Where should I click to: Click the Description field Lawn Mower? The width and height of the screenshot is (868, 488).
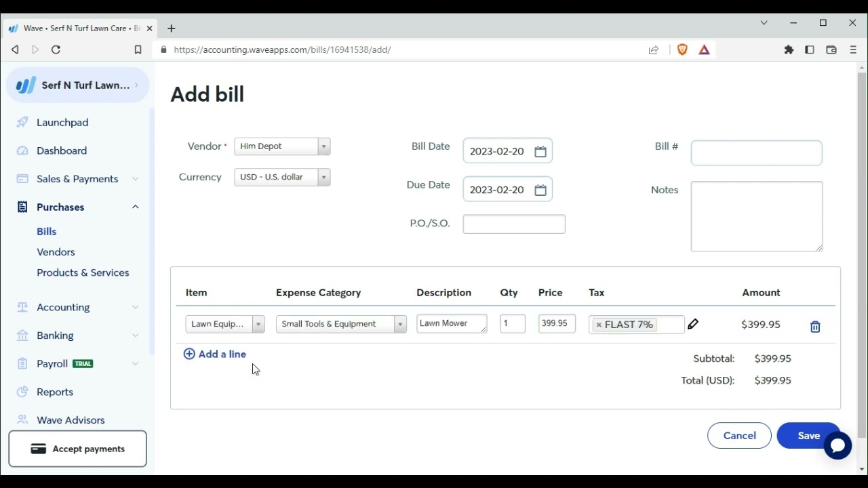(x=452, y=324)
